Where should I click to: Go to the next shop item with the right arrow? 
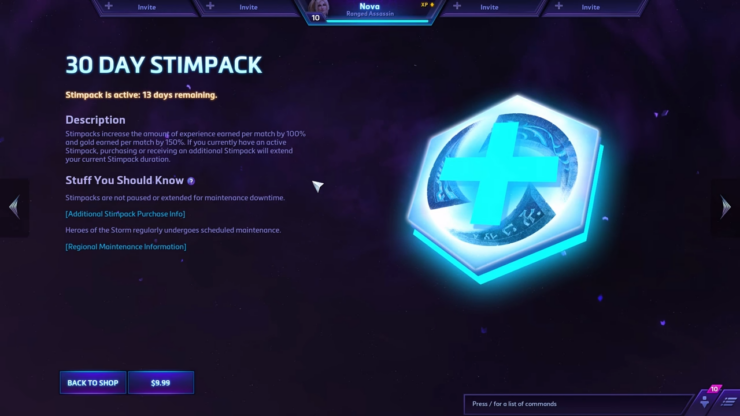point(725,207)
